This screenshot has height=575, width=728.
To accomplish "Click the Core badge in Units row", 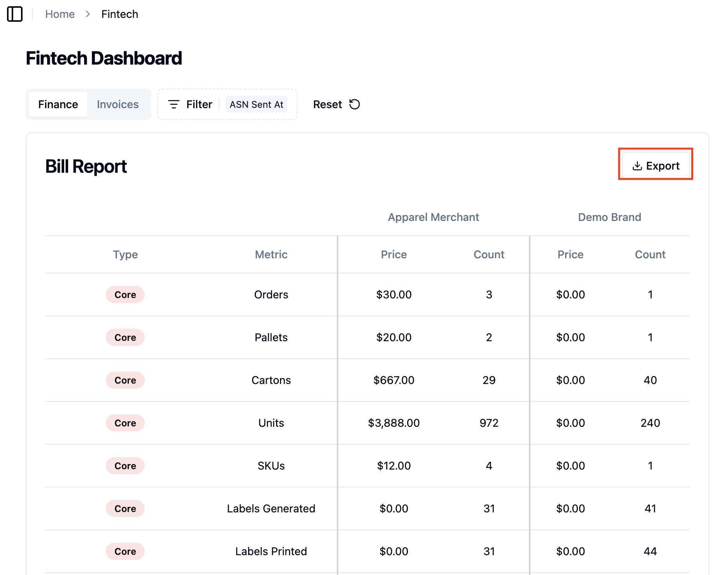I will (125, 423).
